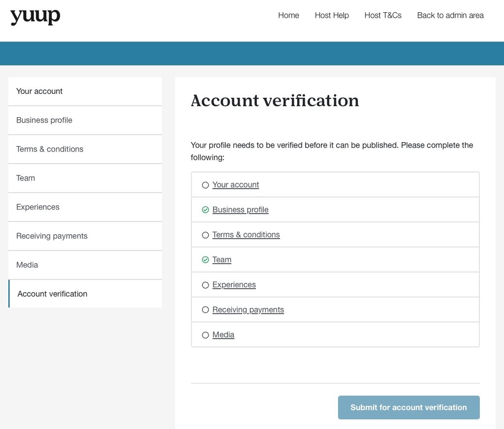Image resolution: width=504 pixels, height=429 pixels.
Task: Select Team in the sidebar
Action: pos(85,178)
